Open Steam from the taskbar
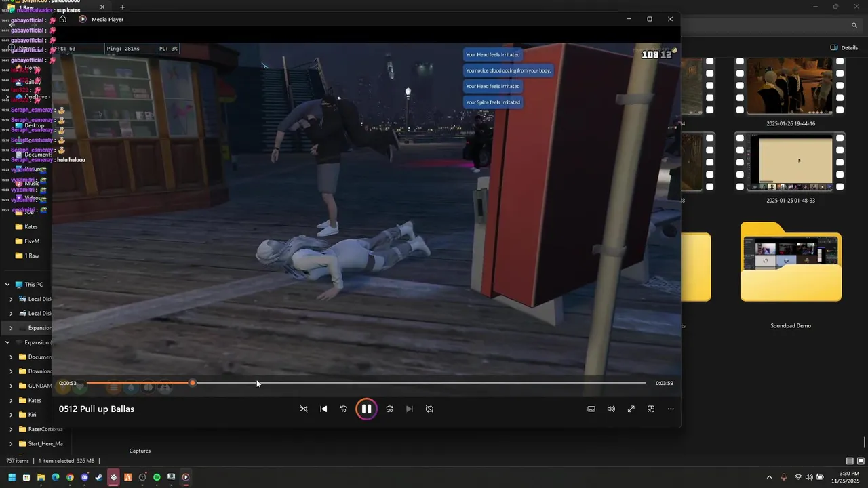 [x=99, y=477]
